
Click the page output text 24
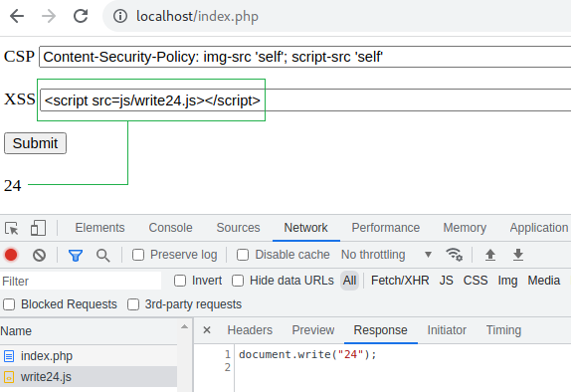(x=13, y=186)
